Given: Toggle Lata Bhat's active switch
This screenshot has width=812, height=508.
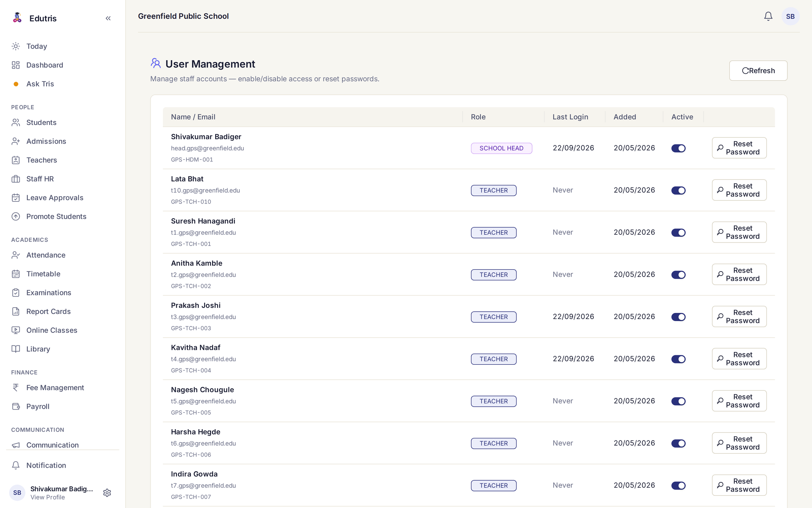Looking at the screenshot, I should [x=678, y=190].
